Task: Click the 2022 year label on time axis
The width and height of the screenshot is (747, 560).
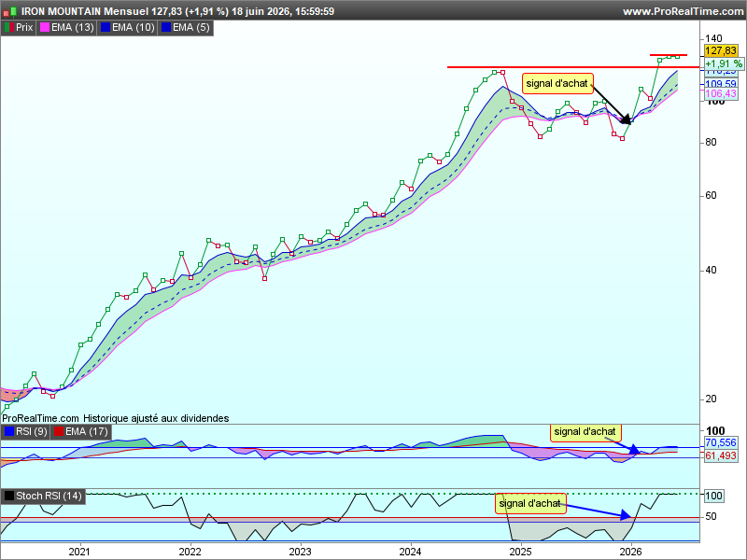Action: (x=190, y=552)
